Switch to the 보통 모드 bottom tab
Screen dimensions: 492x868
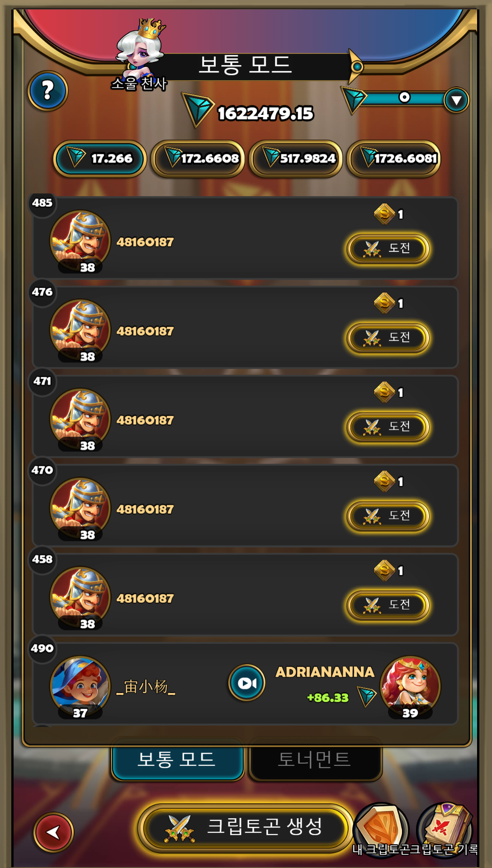click(177, 760)
